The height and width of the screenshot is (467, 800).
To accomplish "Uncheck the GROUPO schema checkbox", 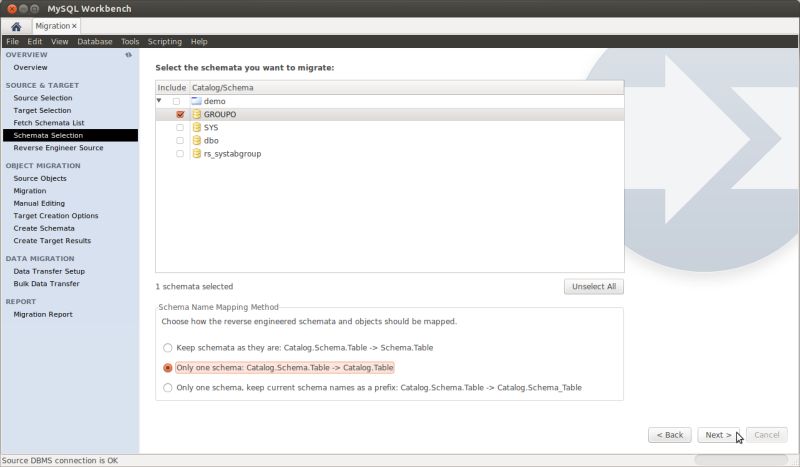I will coord(180,114).
